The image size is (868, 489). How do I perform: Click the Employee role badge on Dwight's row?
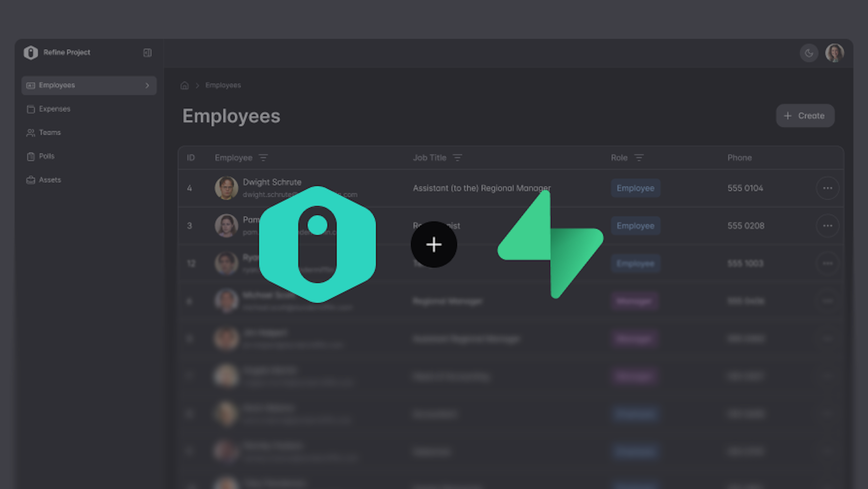pos(635,188)
